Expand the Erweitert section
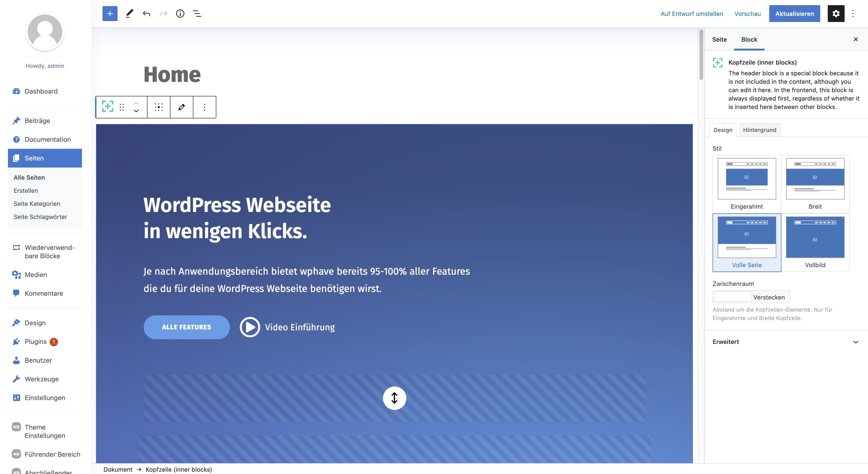 coord(786,342)
